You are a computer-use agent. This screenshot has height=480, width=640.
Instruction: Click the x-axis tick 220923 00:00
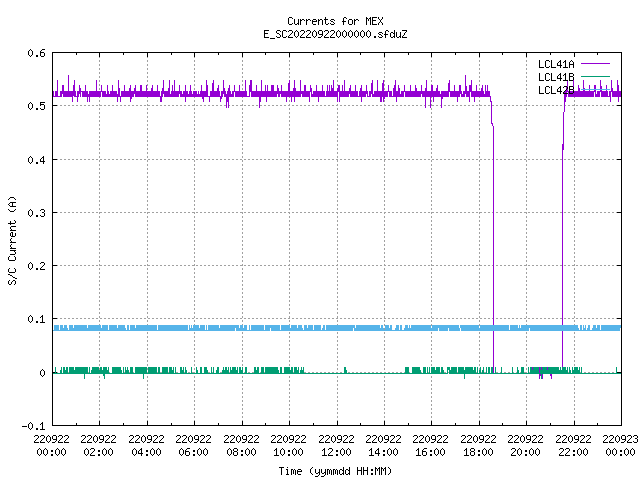point(620,445)
